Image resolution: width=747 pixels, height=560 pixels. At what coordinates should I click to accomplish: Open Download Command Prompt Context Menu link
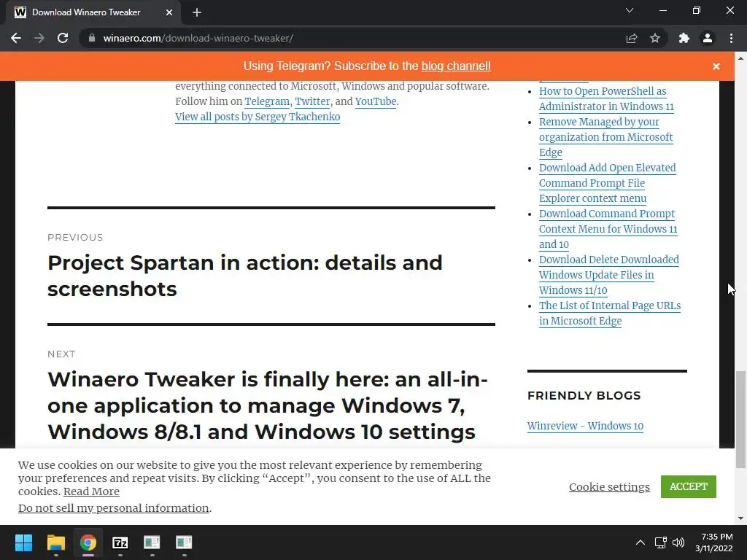tap(608, 229)
